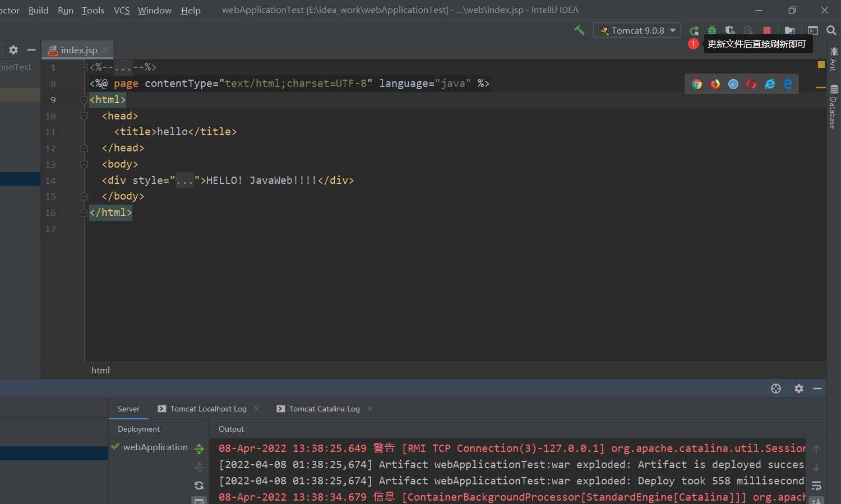Click the Run panel crosshair icon

pos(776,389)
